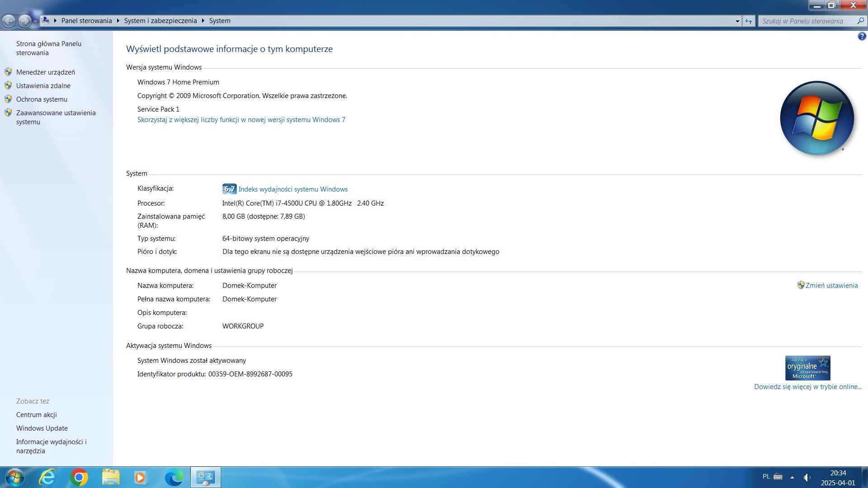The width and height of the screenshot is (868, 488).
Task: Open Windows Explorer folder from taskbar
Action: [111, 477]
